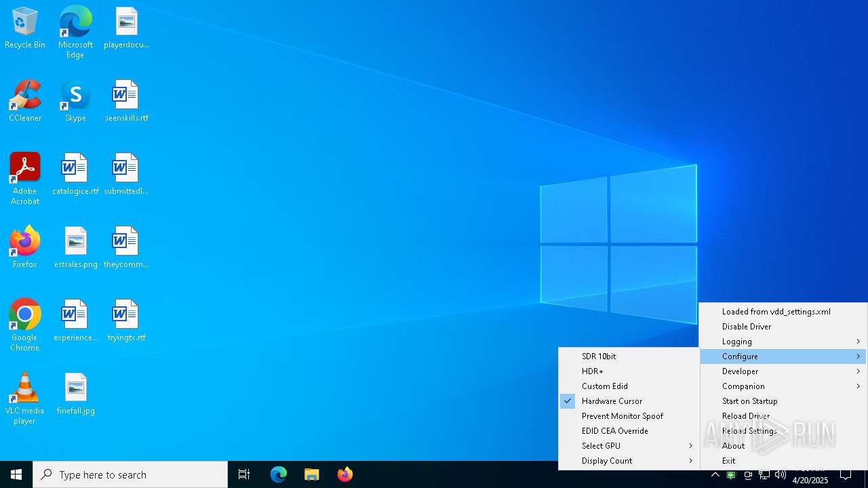Open Task View on the taskbar
Viewport: 868px width, 488px height.
pos(244,474)
